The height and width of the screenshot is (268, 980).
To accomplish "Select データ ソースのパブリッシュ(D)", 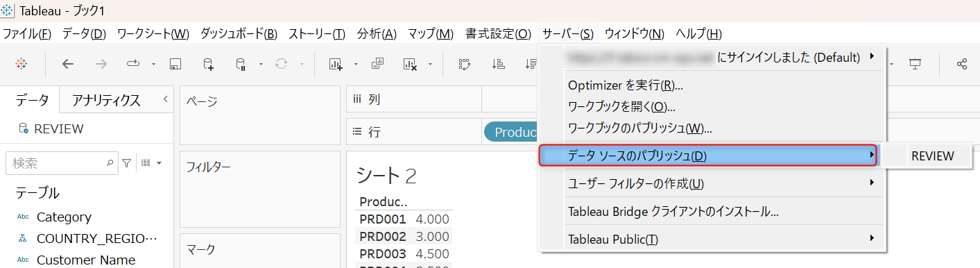I will click(708, 156).
